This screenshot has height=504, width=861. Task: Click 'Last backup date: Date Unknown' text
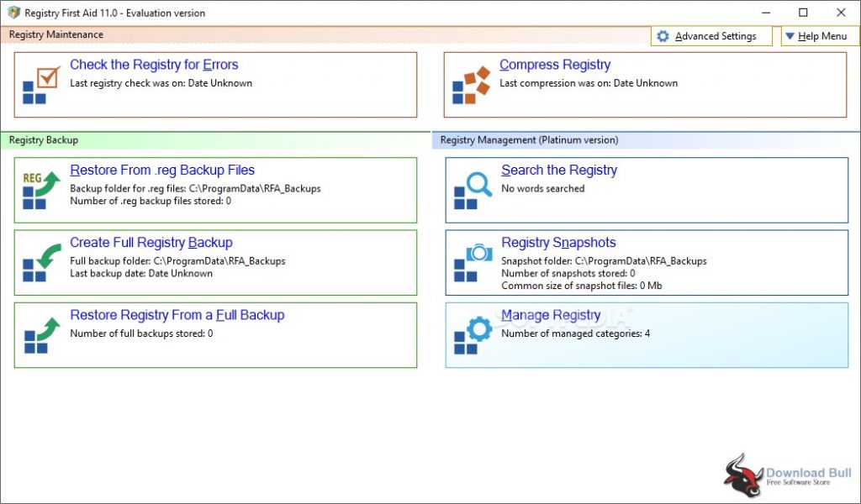141,273
